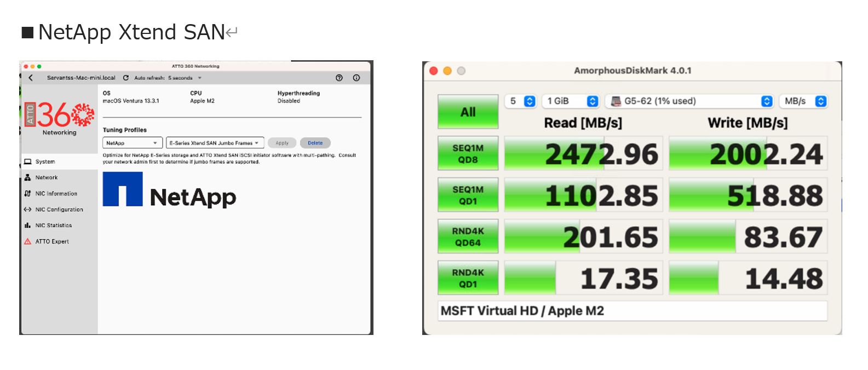Open the ATTO help question-mark icon
The width and height of the screenshot is (868, 370).
click(339, 78)
